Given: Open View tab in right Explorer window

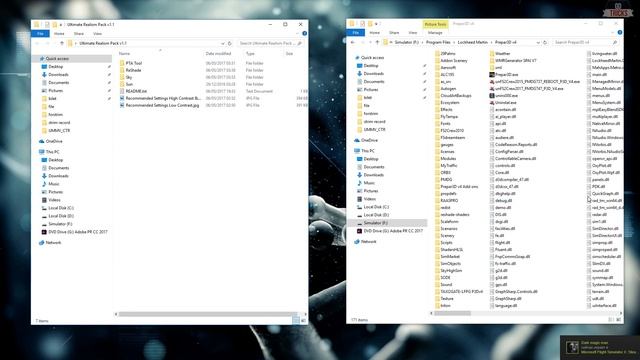Looking at the screenshot, I should 413,33.
